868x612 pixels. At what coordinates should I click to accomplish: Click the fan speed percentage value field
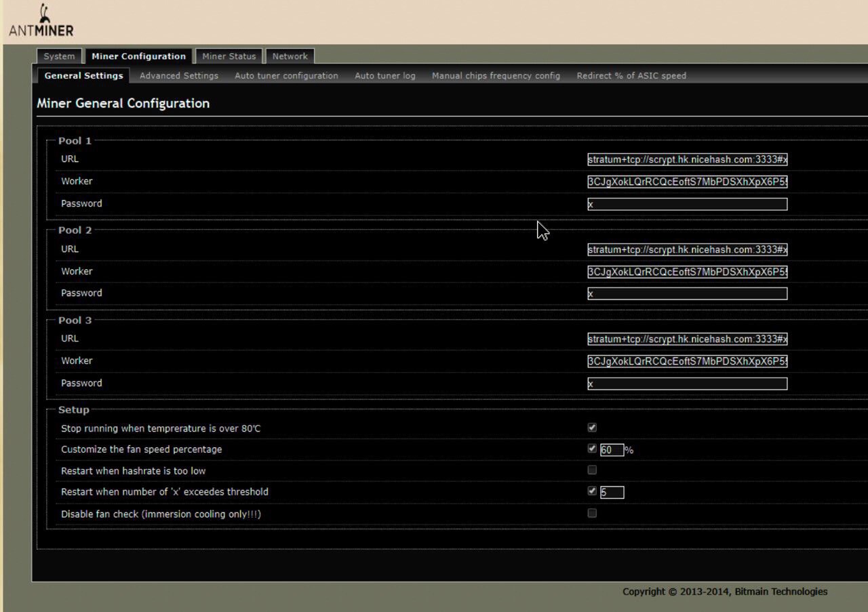coord(612,450)
